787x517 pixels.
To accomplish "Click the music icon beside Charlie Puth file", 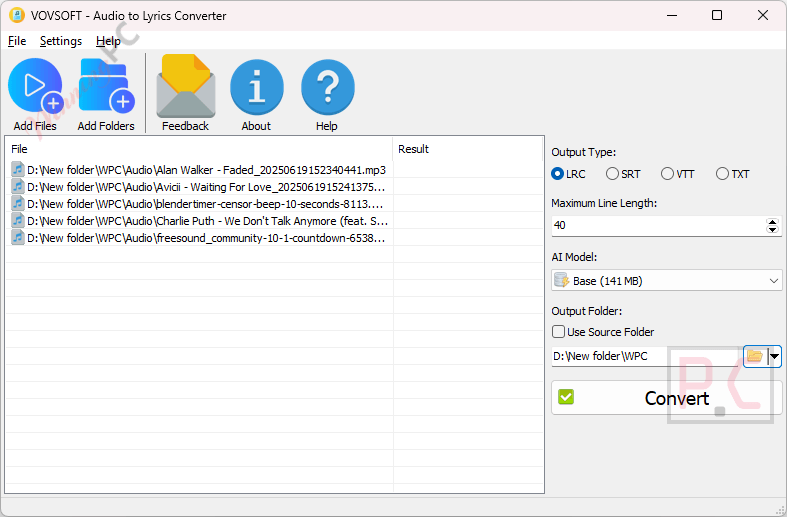I will pyautogui.click(x=18, y=221).
